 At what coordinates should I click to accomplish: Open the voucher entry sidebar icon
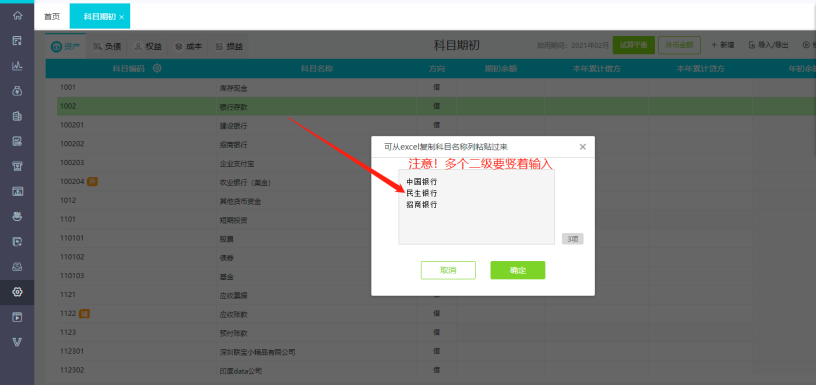(17, 41)
